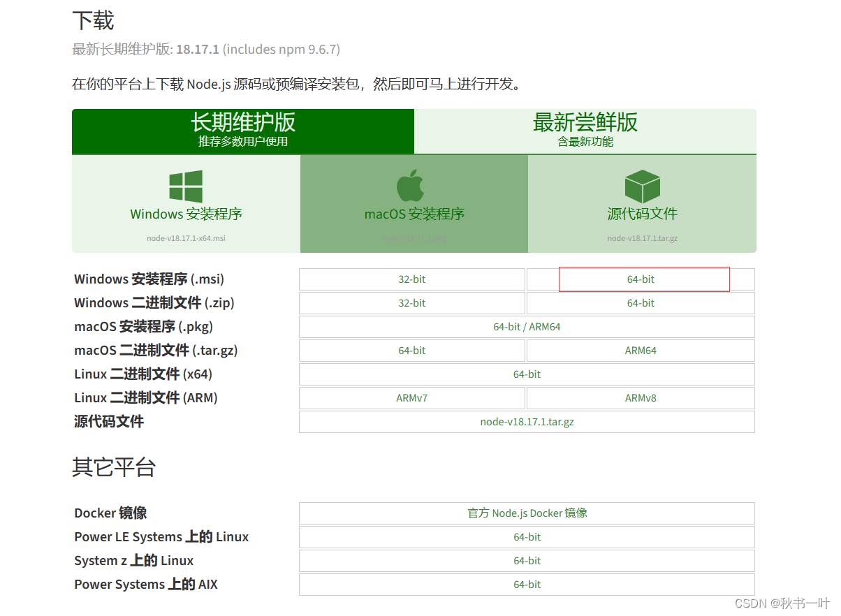Click Power LE Systems 上的 Linux label

click(161, 537)
